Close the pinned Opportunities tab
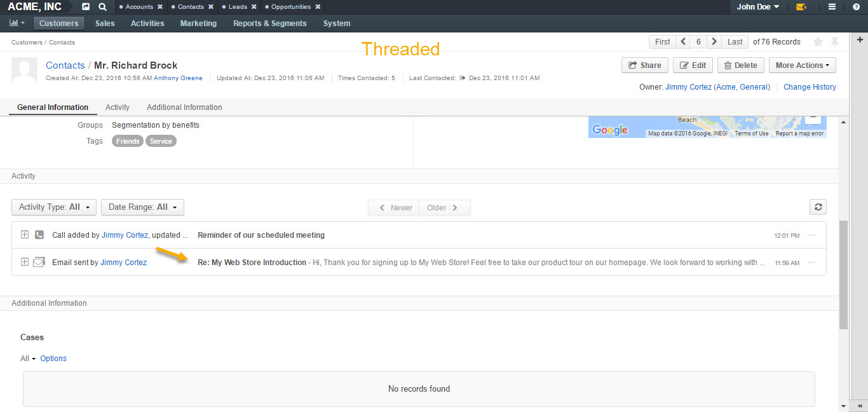This screenshot has width=868, height=412. click(x=318, y=7)
